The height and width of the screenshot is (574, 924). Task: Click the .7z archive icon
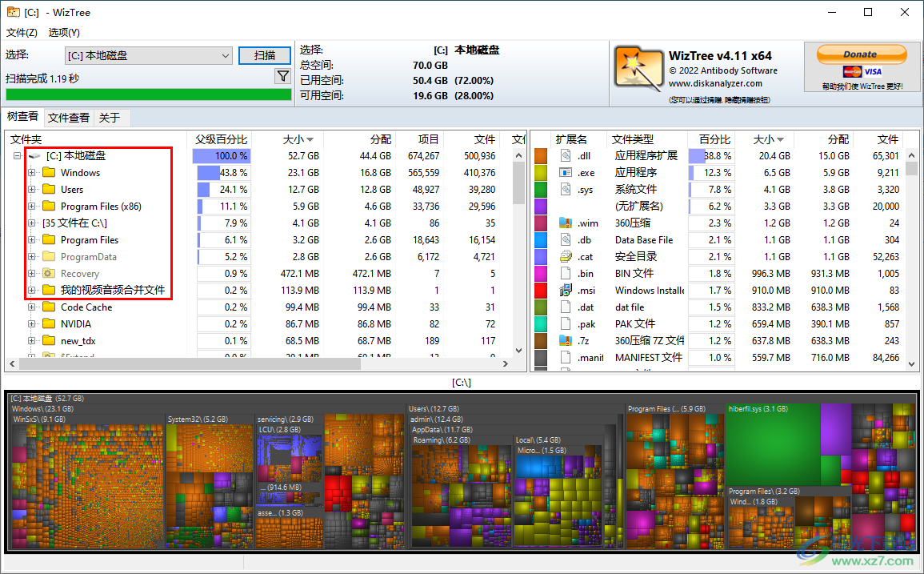566,340
